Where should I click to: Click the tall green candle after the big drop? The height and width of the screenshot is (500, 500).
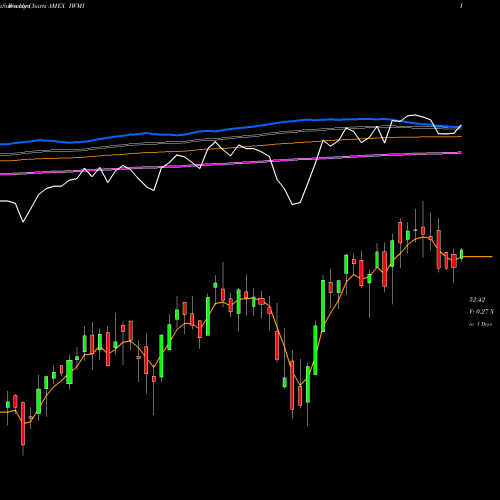tap(323, 306)
